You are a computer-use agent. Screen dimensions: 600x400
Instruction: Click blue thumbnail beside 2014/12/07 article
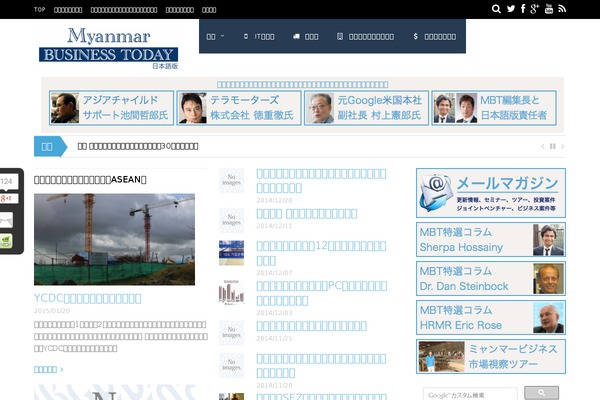tap(232, 253)
